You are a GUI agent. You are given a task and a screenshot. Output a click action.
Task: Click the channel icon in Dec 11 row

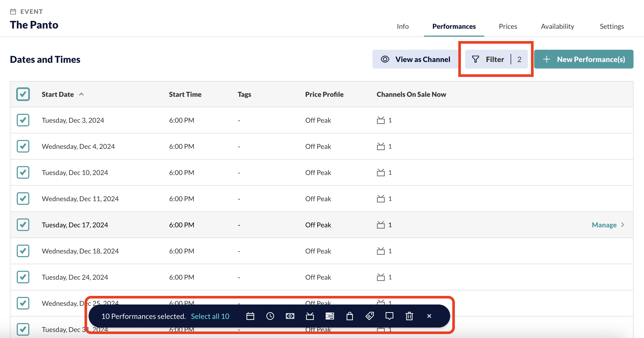[x=381, y=199]
